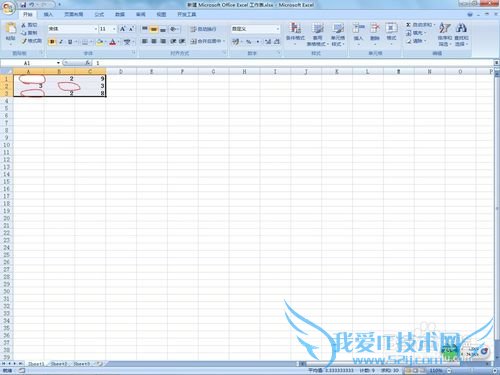
Task: Switch to the Insert ribbon tab
Action: 48,14
